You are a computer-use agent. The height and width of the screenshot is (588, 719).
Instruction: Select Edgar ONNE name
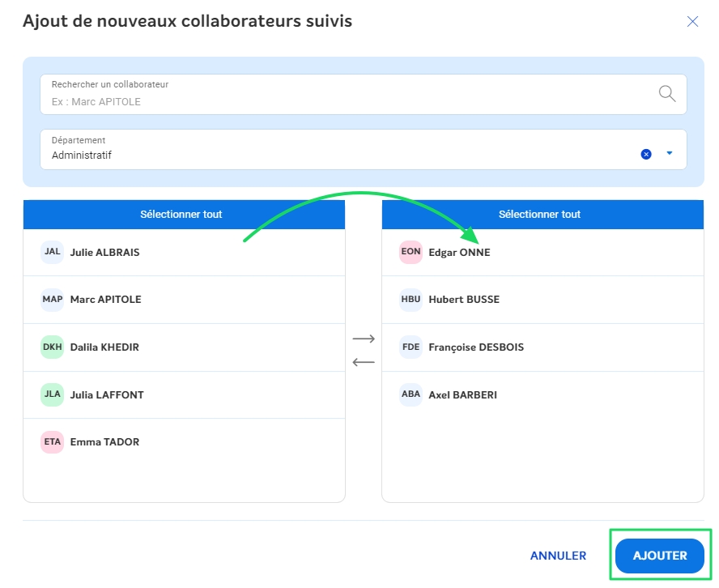click(x=459, y=252)
